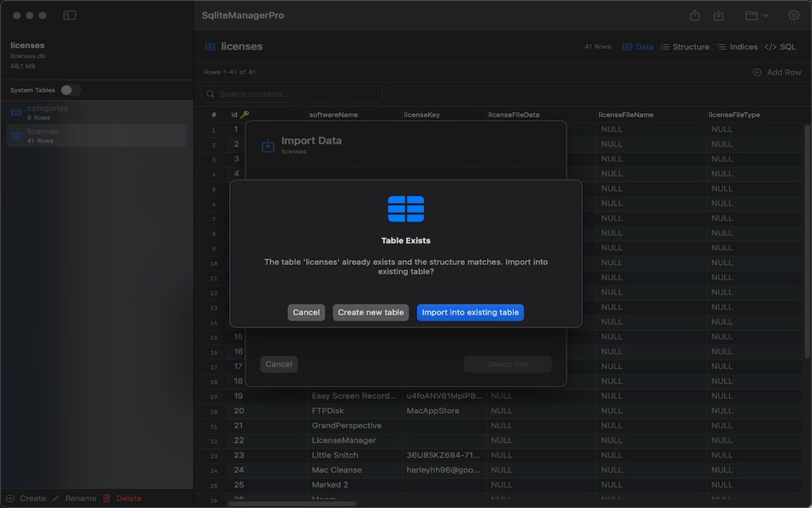Viewport: 812px width, 508px height.
Task: Open the share/export icon in the toolbar
Action: (x=696, y=15)
